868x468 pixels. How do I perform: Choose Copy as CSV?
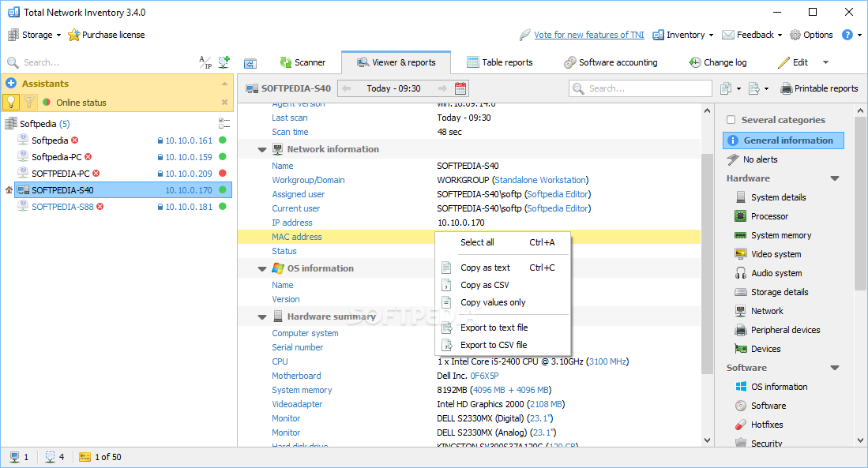coord(502,285)
